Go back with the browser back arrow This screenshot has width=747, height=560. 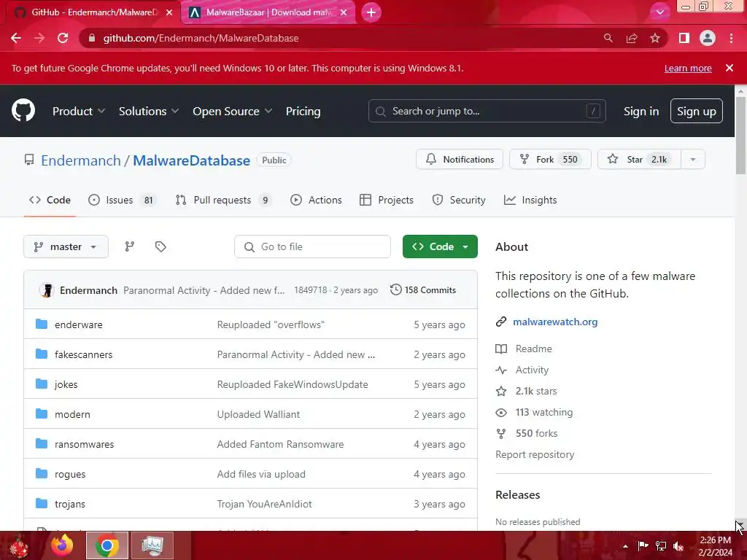[16, 38]
